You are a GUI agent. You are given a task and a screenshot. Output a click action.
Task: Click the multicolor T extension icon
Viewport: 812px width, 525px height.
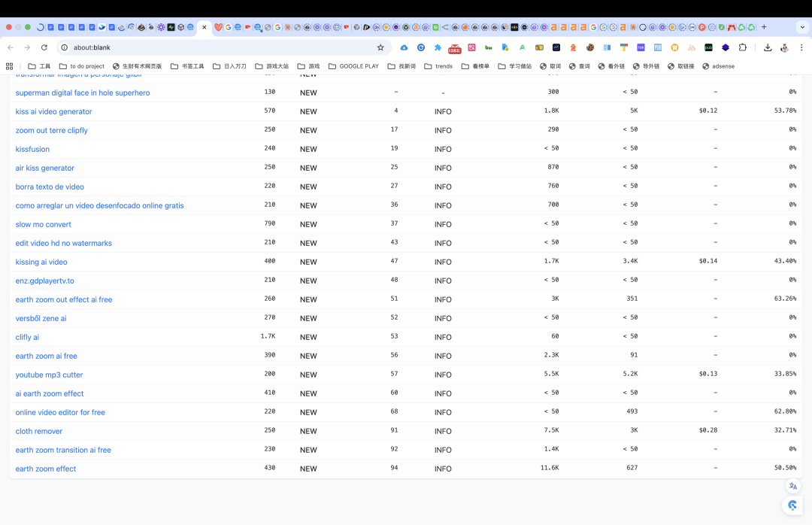click(624, 47)
